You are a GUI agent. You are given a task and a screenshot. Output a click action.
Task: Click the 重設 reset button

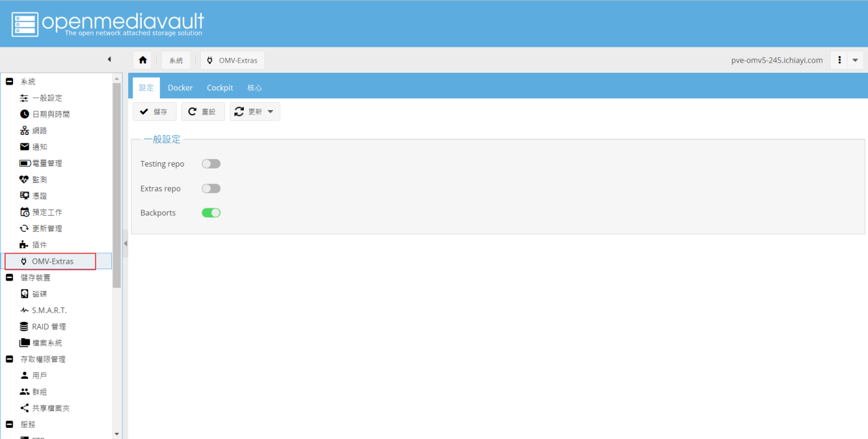click(203, 111)
